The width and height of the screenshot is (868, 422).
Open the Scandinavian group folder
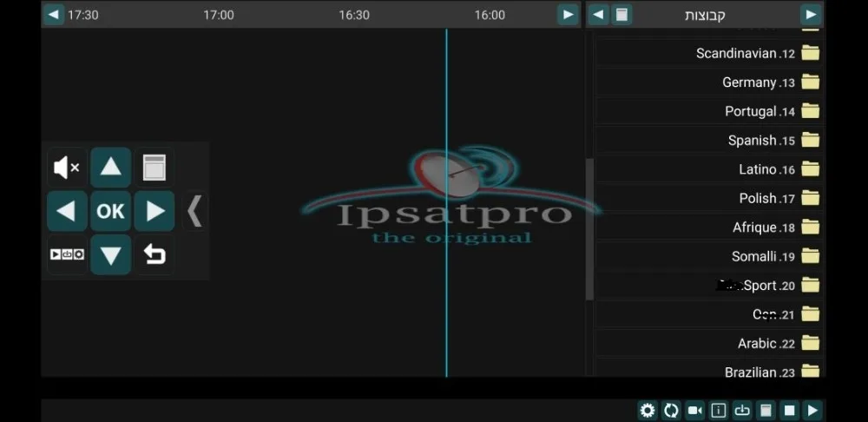pyautogui.click(x=708, y=53)
